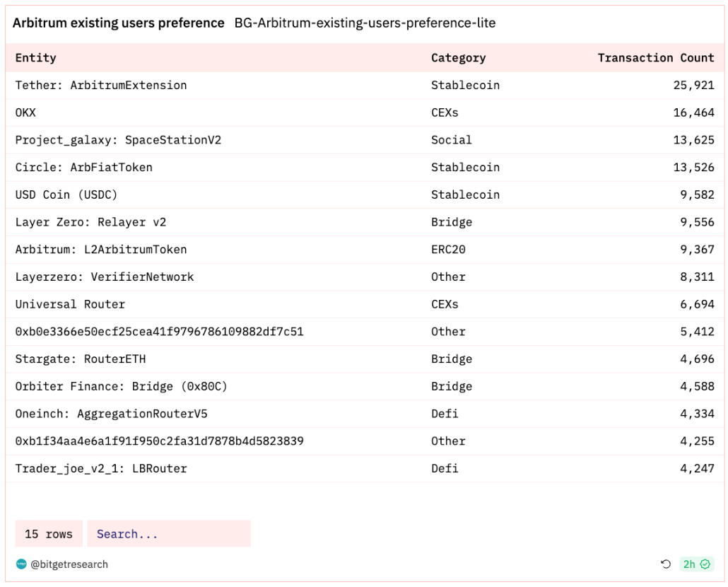
Task: Sort by the Transaction Count header
Action: pyautogui.click(x=656, y=57)
